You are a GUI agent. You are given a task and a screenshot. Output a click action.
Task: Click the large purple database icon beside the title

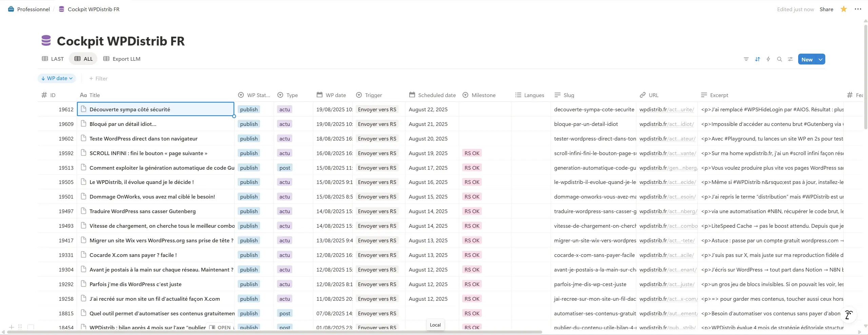pos(46,41)
